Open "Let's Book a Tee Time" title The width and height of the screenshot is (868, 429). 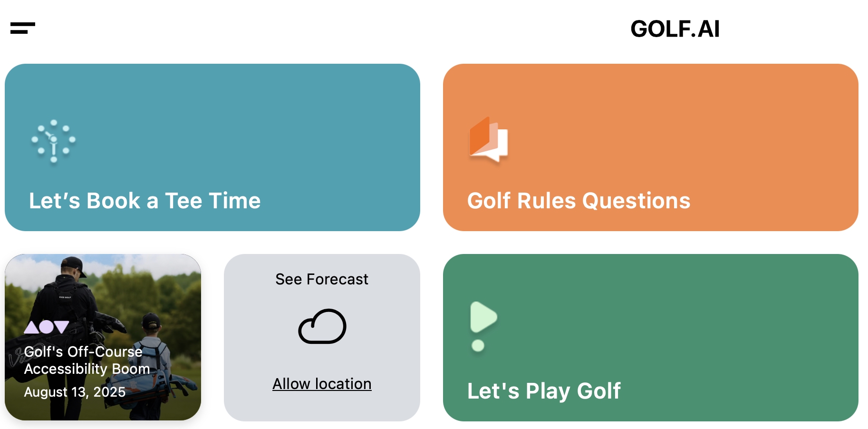tap(145, 201)
